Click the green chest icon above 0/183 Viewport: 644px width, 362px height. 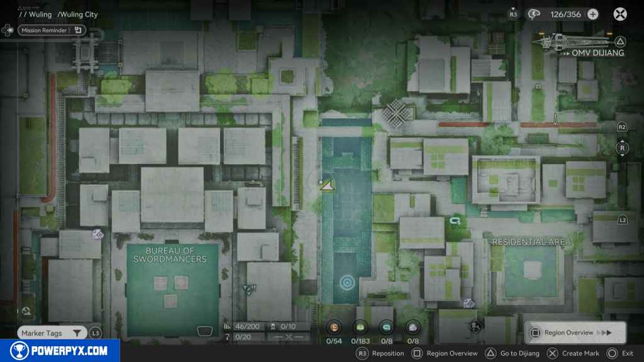360,327
